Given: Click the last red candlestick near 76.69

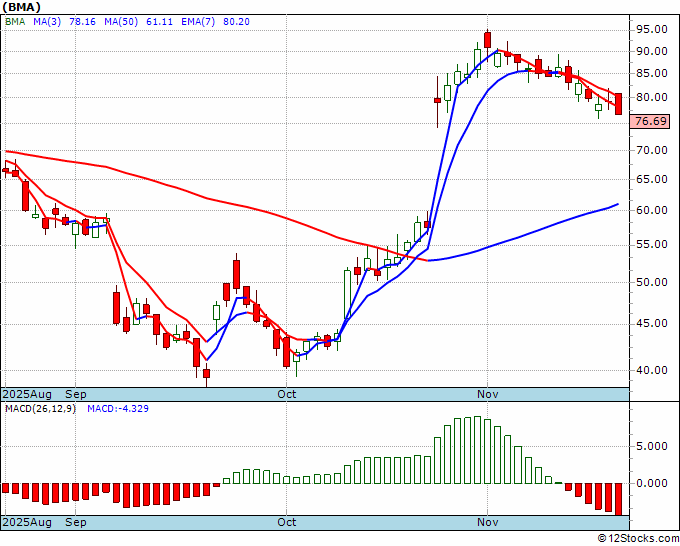Looking at the screenshot, I should [618, 104].
